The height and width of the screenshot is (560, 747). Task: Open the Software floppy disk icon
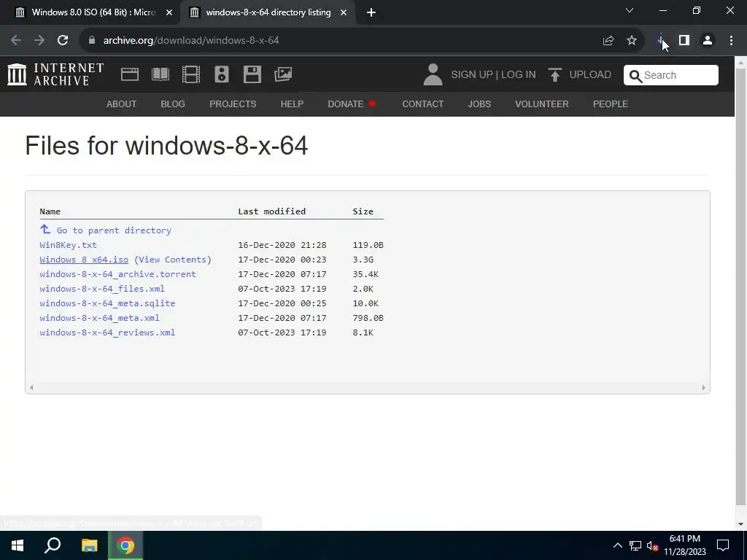(x=252, y=75)
